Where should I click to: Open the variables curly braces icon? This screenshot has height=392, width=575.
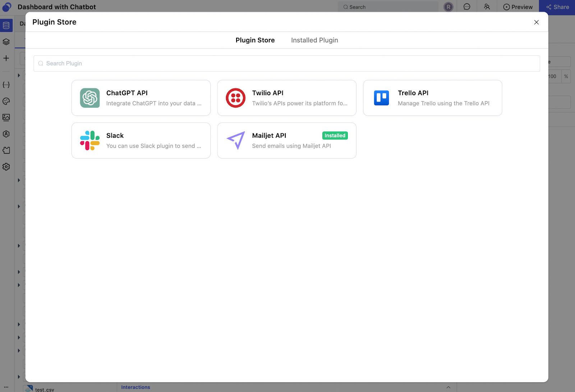pos(6,85)
